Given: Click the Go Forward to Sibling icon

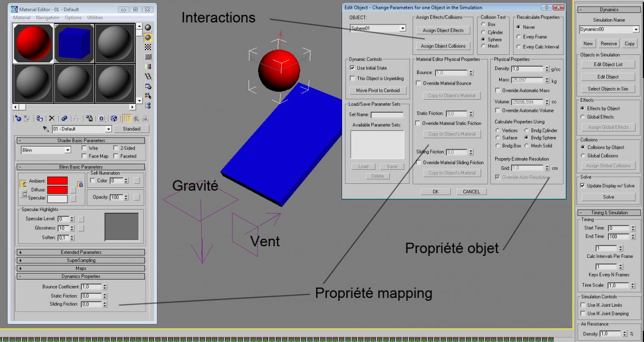Looking at the screenshot, I should (x=145, y=118).
